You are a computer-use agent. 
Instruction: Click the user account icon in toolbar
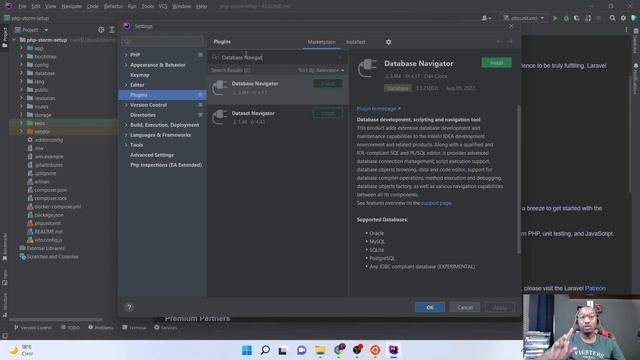pos(486,18)
